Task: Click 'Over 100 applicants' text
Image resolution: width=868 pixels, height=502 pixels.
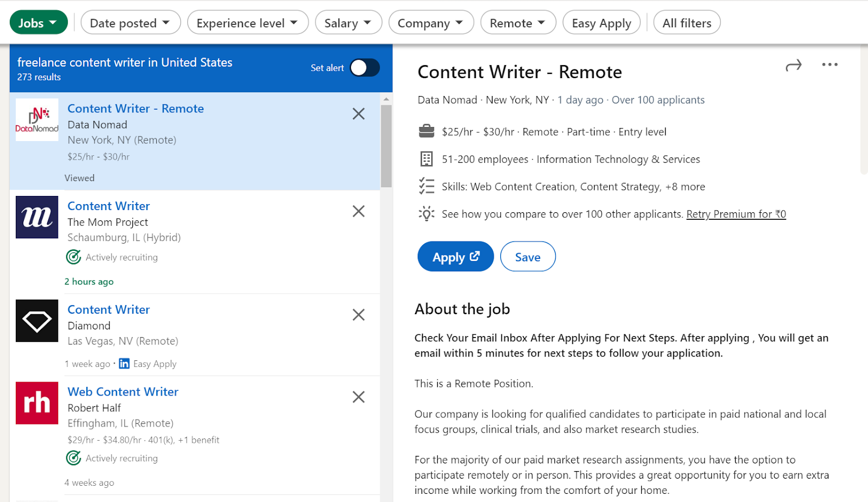Action: tap(658, 100)
